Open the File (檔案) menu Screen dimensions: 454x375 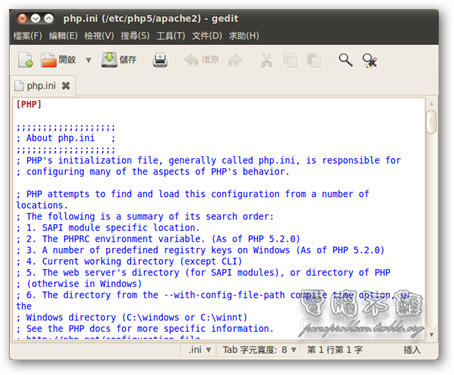tap(28, 36)
